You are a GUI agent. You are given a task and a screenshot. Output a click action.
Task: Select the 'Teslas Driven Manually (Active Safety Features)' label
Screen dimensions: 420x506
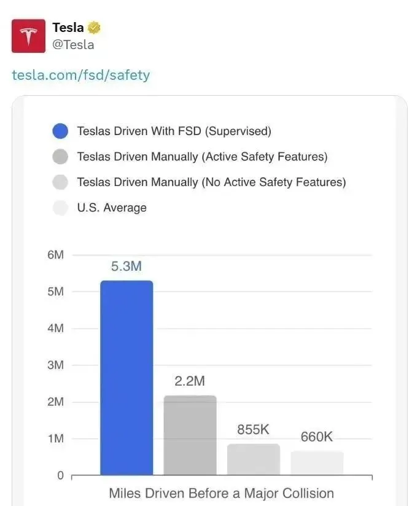[x=202, y=157]
